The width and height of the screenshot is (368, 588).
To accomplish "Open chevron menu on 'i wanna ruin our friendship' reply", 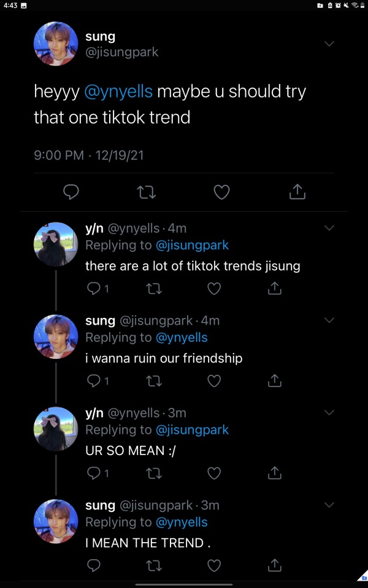I will coord(329,320).
